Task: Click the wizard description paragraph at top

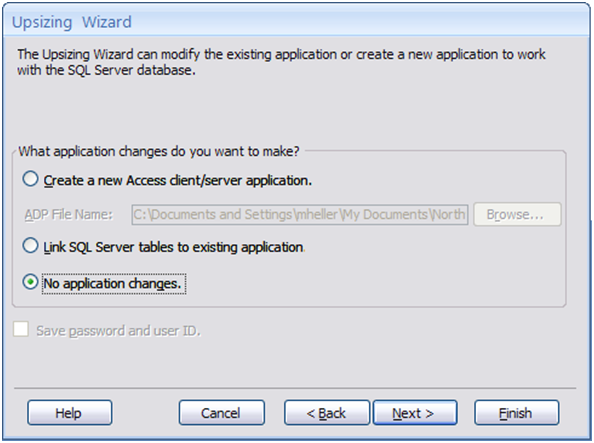Action: 281,62
